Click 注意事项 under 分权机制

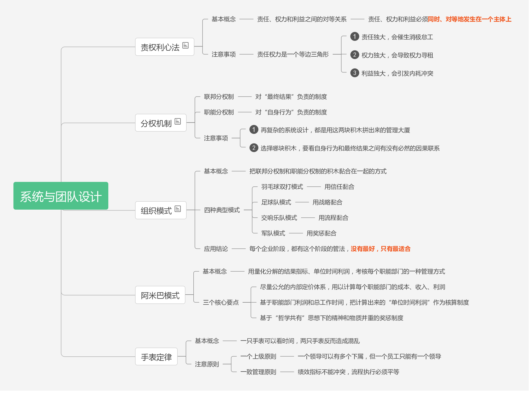pos(216,138)
